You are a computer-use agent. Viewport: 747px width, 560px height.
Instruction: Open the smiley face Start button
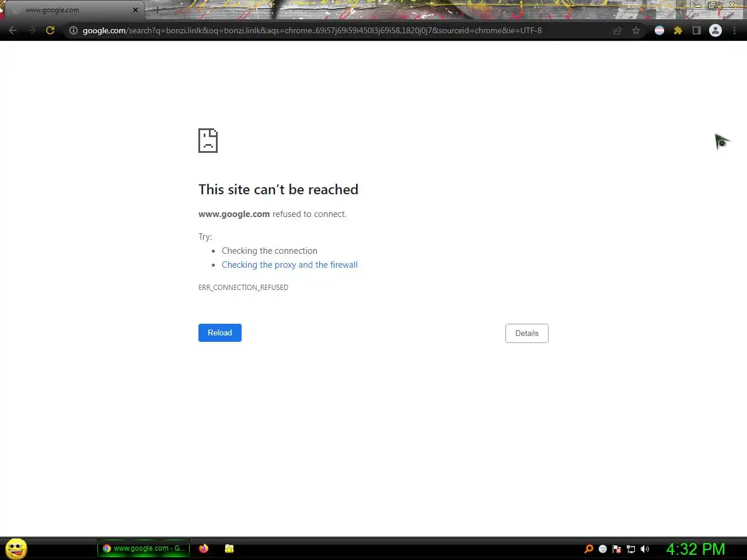(16, 548)
